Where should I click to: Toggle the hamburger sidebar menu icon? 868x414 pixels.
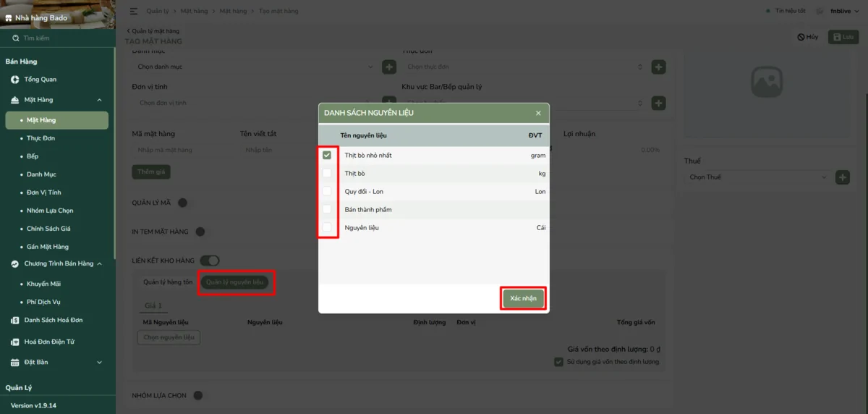click(x=134, y=11)
